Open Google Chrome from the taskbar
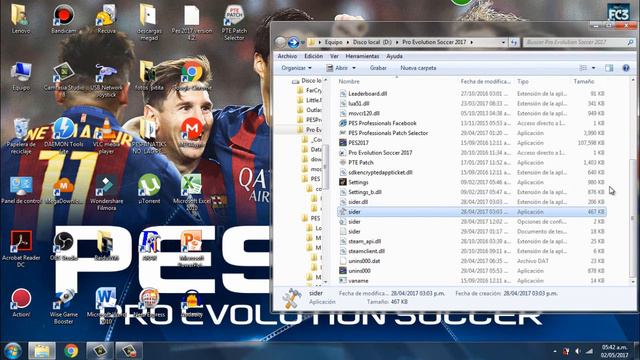The width and height of the screenshot is (640, 360). pos(71,351)
